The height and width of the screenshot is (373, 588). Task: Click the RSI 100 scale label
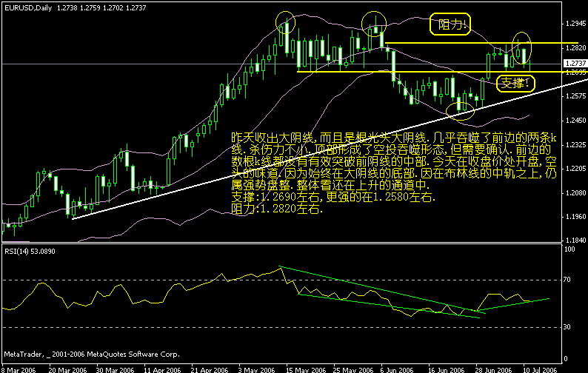[x=569, y=249]
